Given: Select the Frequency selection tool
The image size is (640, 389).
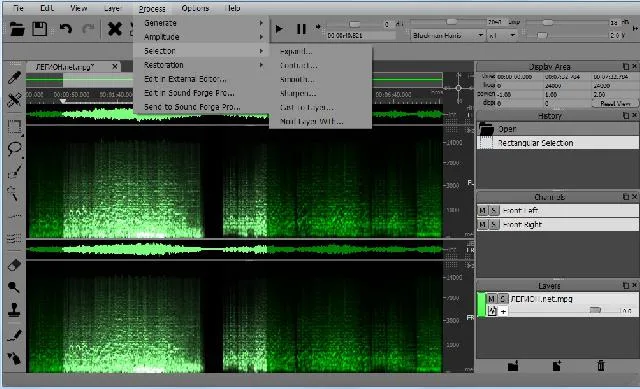Looking at the screenshot, I should coord(14,216).
